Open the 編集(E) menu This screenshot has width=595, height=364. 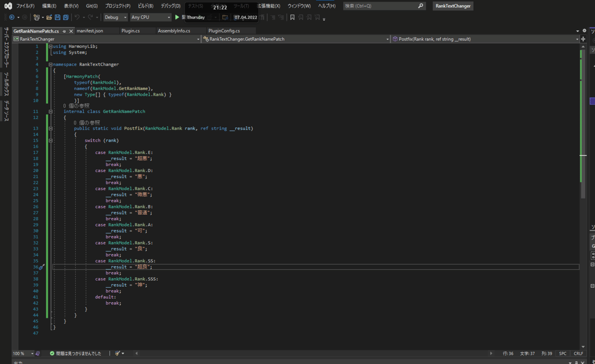click(x=49, y=6)
